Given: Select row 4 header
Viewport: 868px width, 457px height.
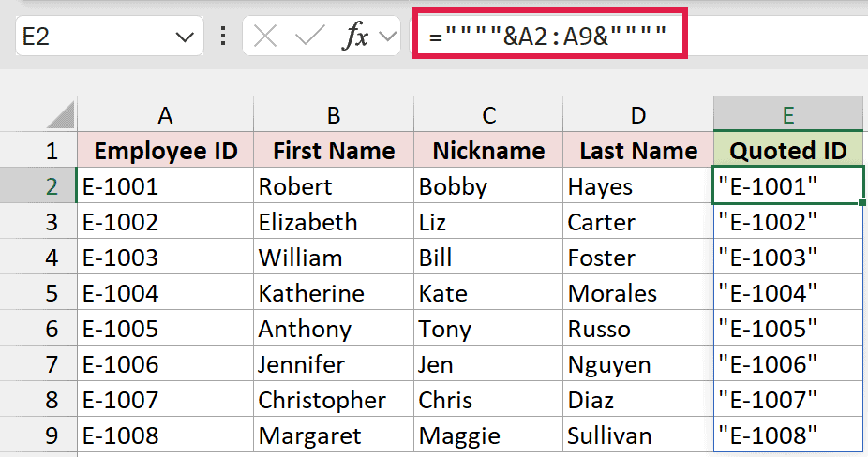Looking at the screenshot, I should (38, 258).
